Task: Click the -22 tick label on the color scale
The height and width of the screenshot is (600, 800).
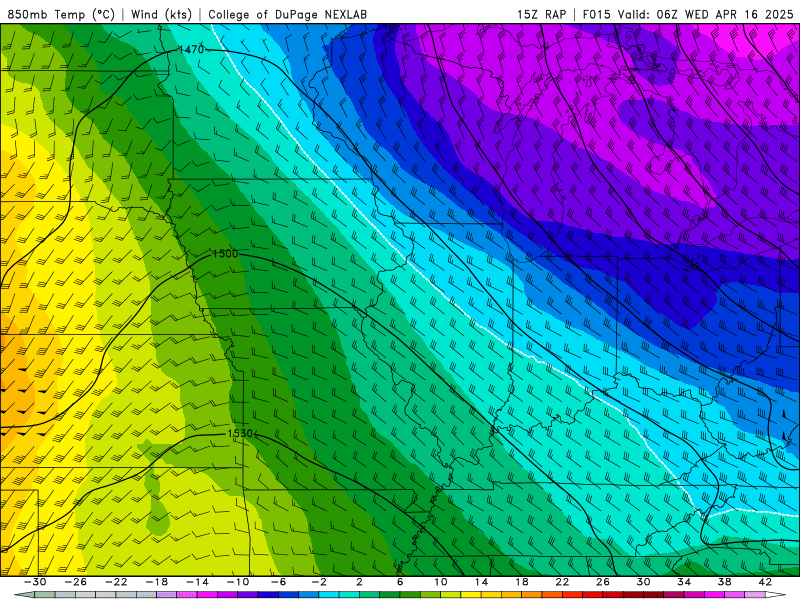Action: tap(116, 582)
